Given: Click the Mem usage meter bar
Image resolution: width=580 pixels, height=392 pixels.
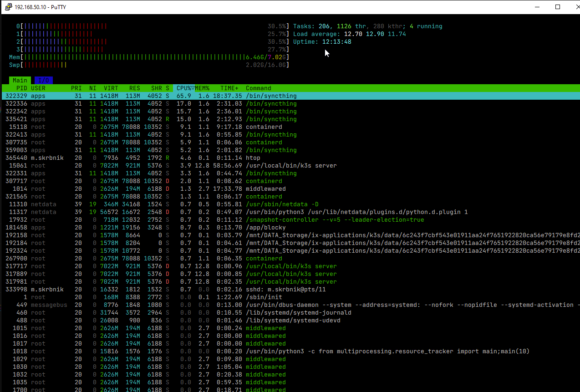Looking at the screenshot, I should (x=149, y=57).
